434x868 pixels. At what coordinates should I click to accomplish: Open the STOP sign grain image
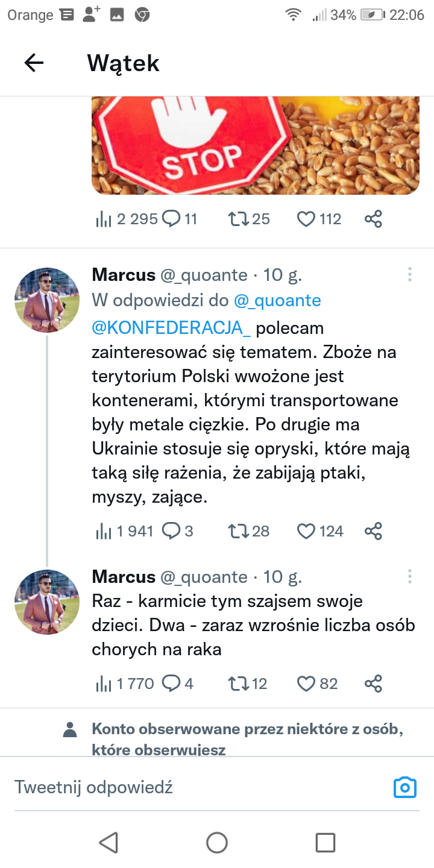256,146
